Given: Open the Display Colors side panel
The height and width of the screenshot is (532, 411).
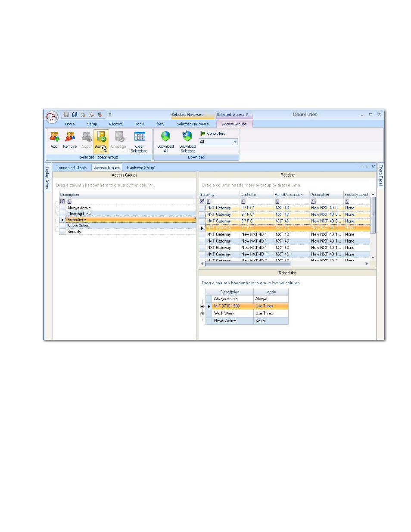Looking at the screenshot, I should click(x=47, y=177).
